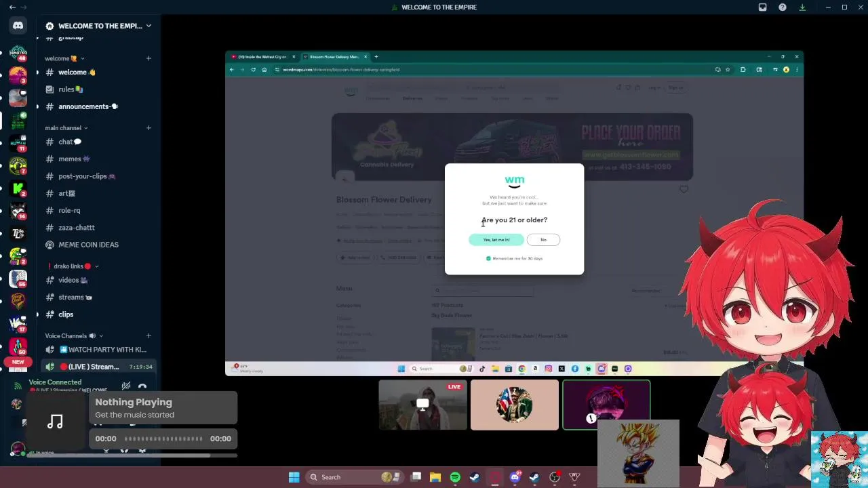
Task: Click the music note icon in overlay
Action: pos(55,422)
